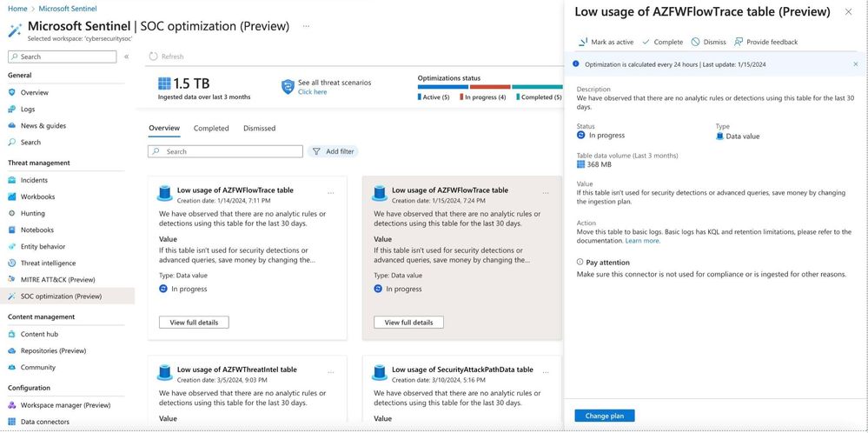Screen dimensions: 868x433
Task: Click In progress (4) status legend
Action: tap(483, 97)
